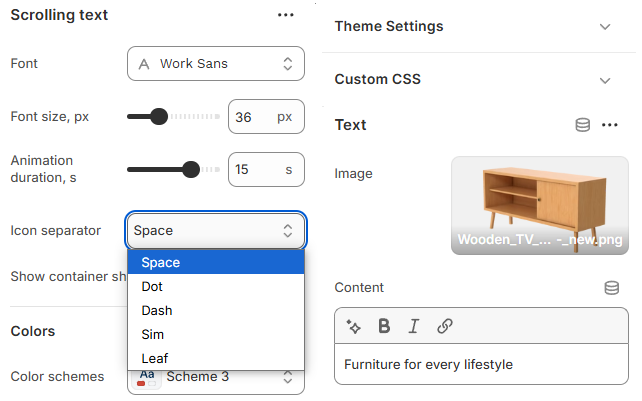
Task: Choose Dash as the icon separator
Action: click(x=216, y=310)
